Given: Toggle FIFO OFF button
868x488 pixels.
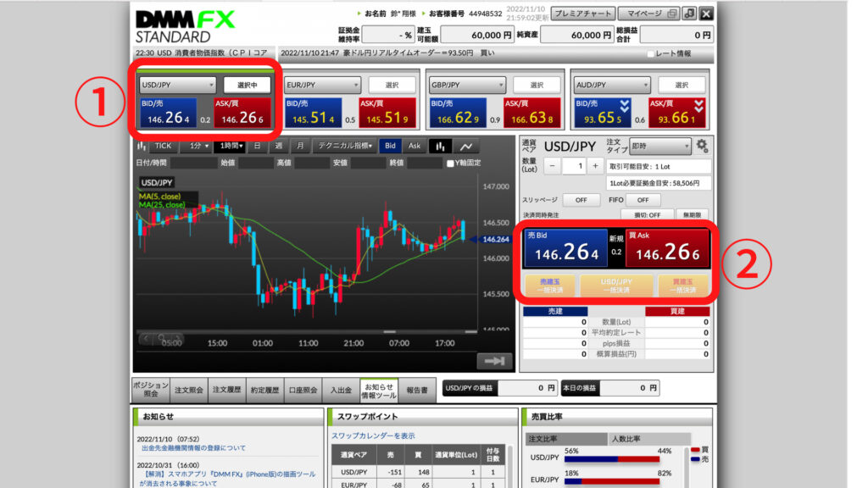Looking at the screenshot, I should click(x=643, y=200).
